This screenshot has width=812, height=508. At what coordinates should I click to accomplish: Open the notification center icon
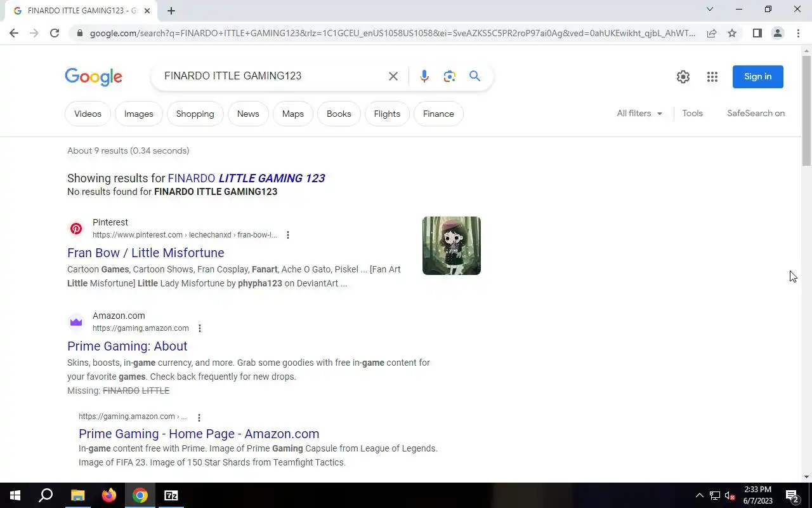pos(792,495)
